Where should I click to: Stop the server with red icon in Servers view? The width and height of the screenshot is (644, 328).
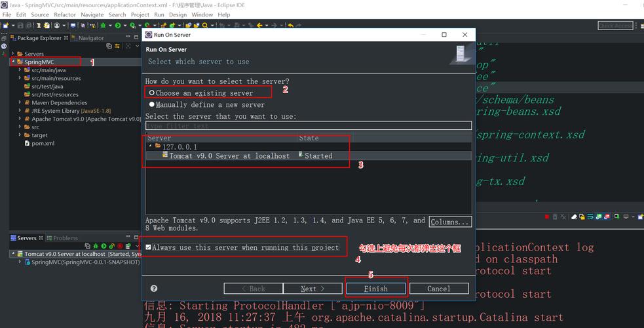[120, 246]
